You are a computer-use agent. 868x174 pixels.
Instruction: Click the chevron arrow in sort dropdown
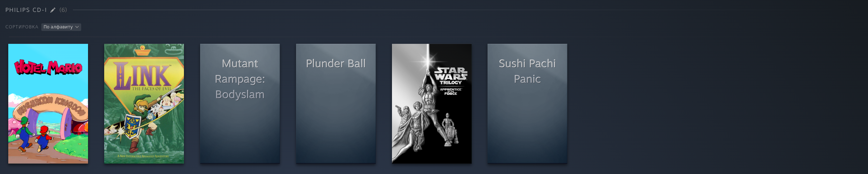click(x=77, y=27)
